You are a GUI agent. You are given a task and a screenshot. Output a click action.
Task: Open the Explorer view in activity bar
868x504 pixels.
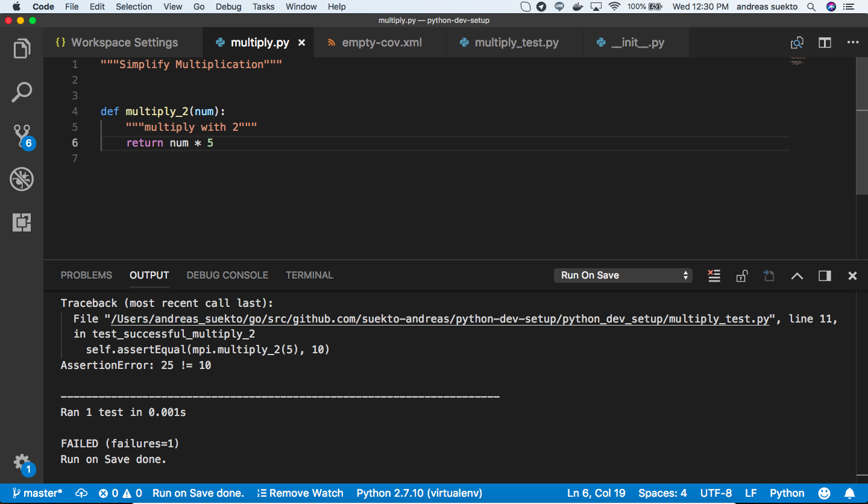(22, 49)
